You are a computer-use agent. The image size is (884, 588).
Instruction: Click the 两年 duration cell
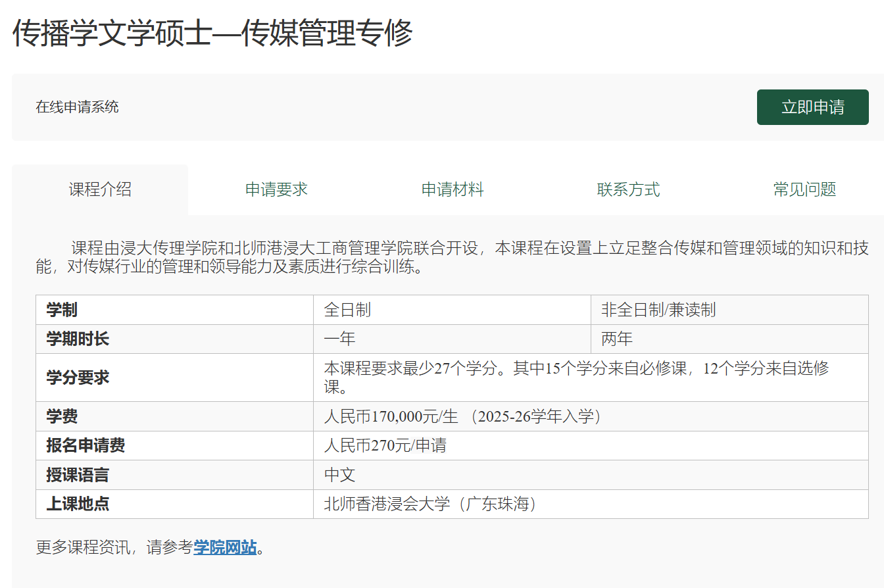[x=730, y=339]
